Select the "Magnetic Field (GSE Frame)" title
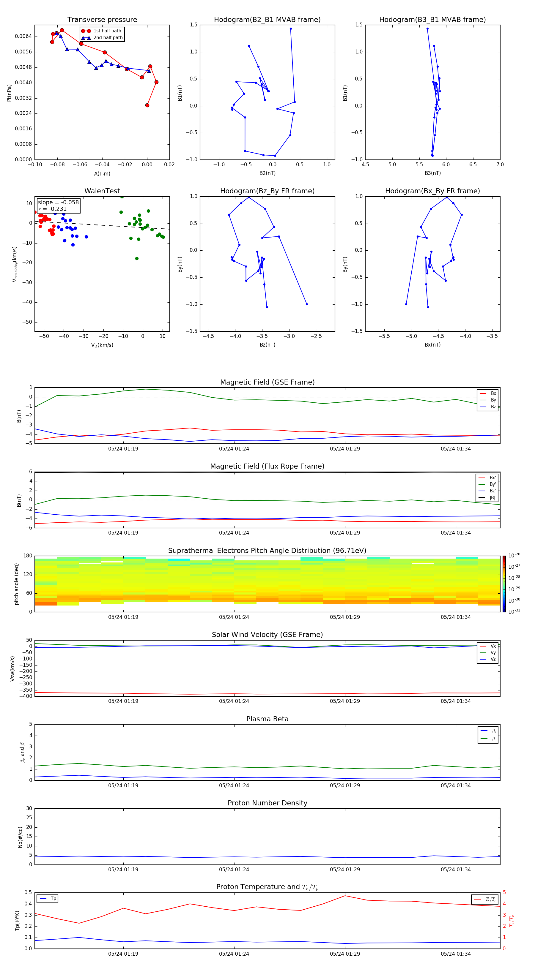The image size is (535, 980). click(x=267, y=382)
